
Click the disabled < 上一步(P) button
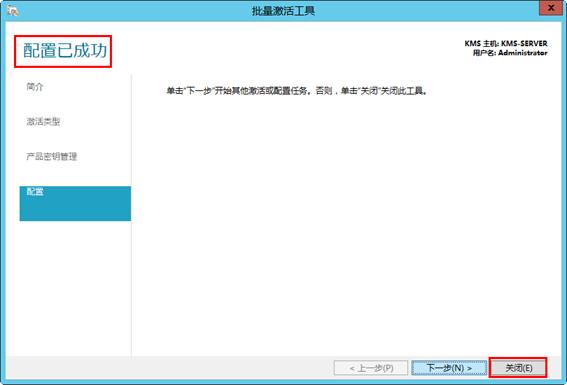click(371, 368)
